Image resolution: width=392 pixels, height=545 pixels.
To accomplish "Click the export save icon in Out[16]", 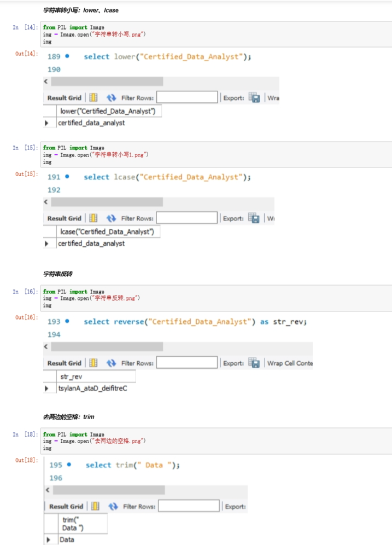I will [x=254, y=363].
